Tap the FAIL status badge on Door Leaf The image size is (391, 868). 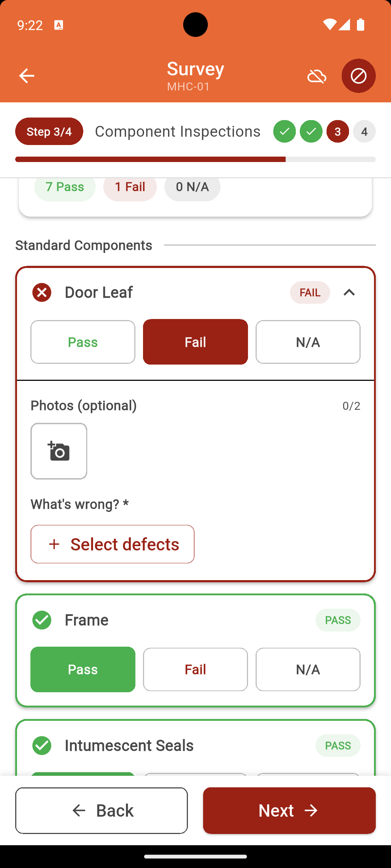310,293
